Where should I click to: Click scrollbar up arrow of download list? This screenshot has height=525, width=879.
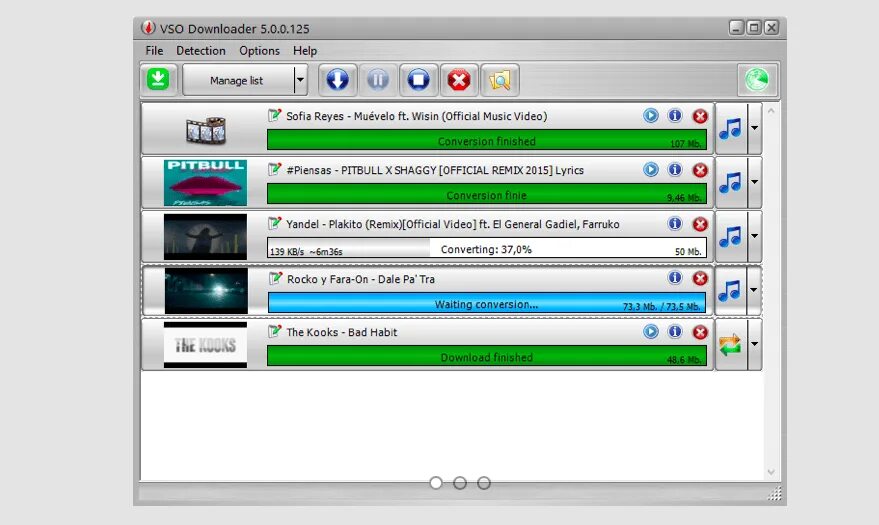click(771, 111)
